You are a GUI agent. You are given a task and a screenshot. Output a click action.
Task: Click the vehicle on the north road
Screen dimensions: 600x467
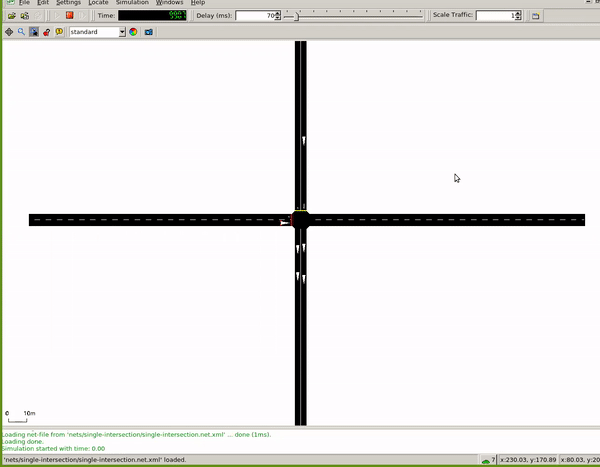(x=304, y=140)
